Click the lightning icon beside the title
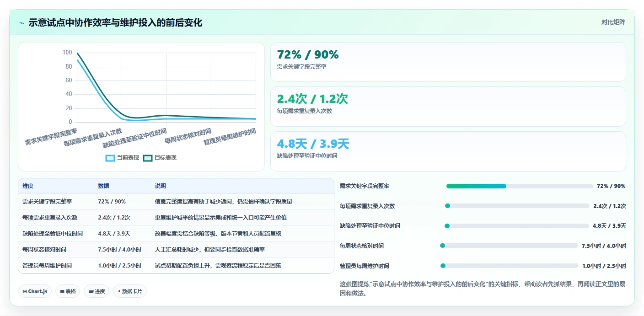Viewport: 644px width, 316px height. coord(22,23)
